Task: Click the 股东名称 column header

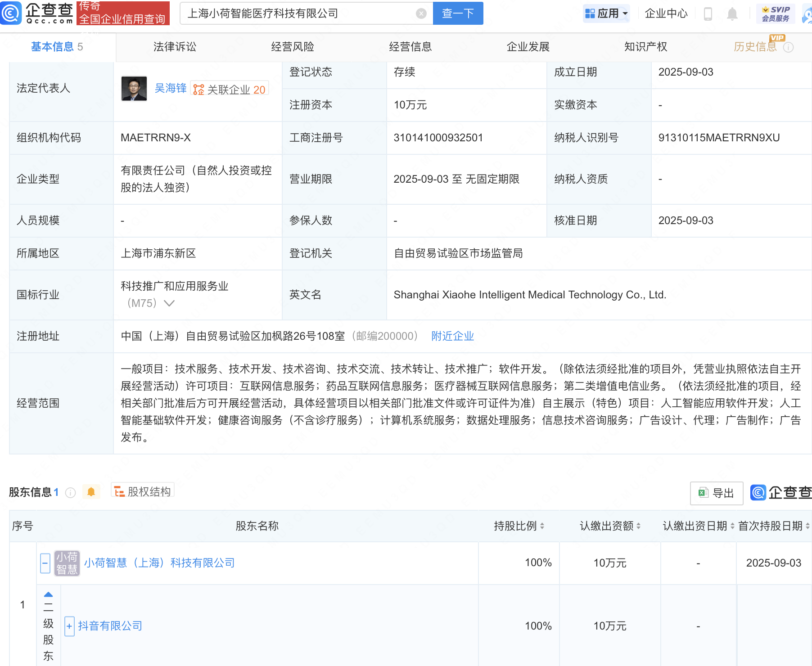Action: [257, 526]
